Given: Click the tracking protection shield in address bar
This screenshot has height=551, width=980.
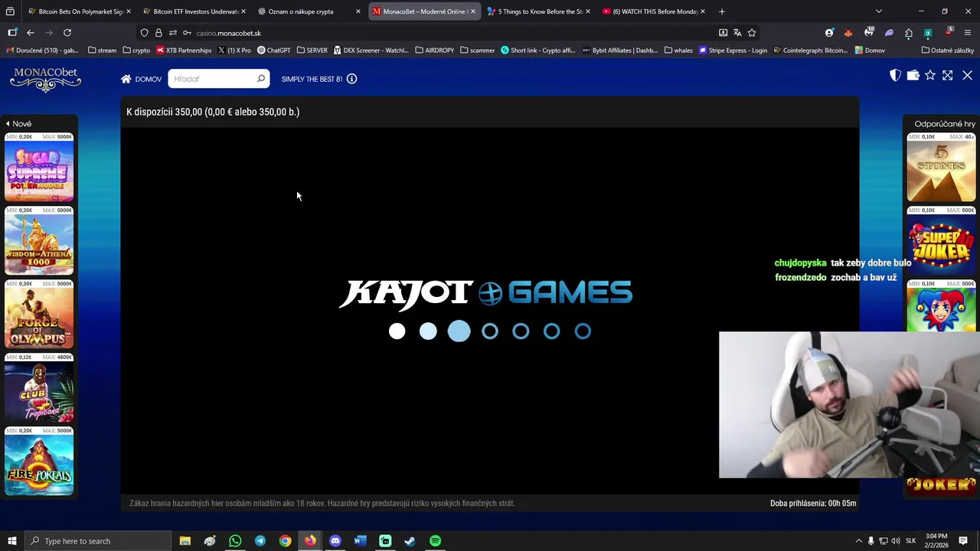Looking at the screenshot, I should click(144, 33).
